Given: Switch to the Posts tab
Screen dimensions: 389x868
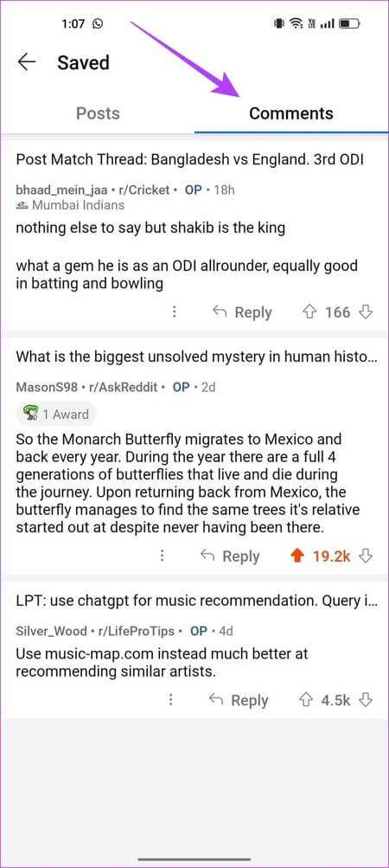Looking at the screenshot, I should coord(98,113).
